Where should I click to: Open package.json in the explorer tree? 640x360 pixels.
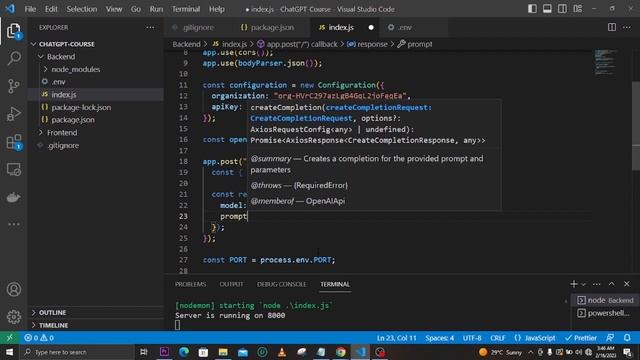[73, 120]
